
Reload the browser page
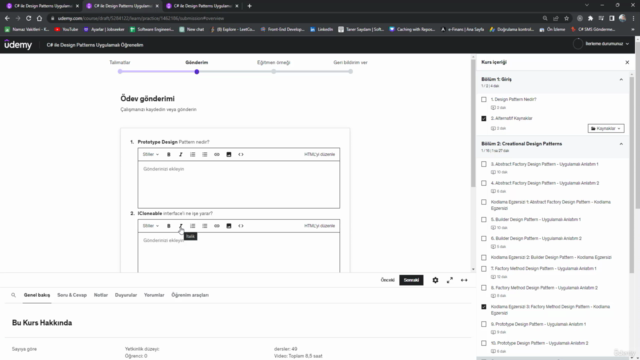pyautogui.click(x=29, y=18)
